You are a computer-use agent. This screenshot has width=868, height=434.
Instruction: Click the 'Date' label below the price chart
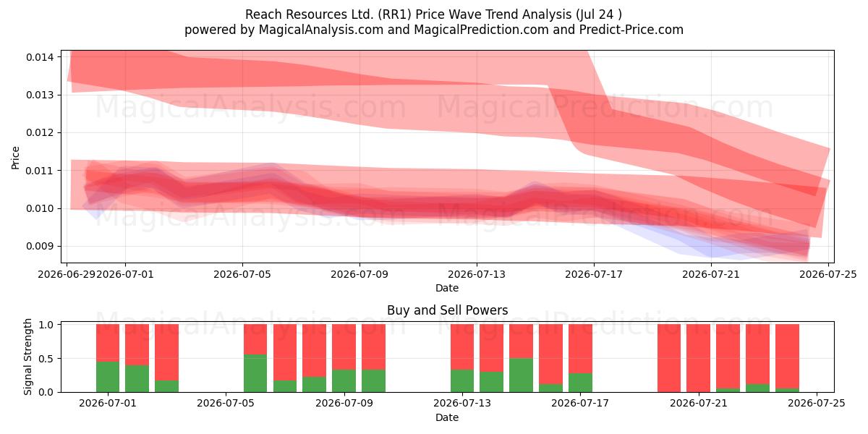click(x=447, y=288)
